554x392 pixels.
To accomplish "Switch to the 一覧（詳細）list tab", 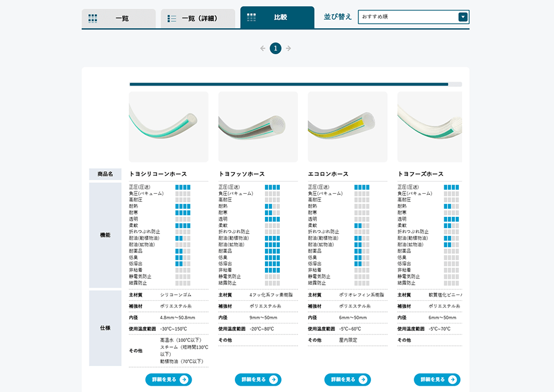I will (x=198, y=18).
